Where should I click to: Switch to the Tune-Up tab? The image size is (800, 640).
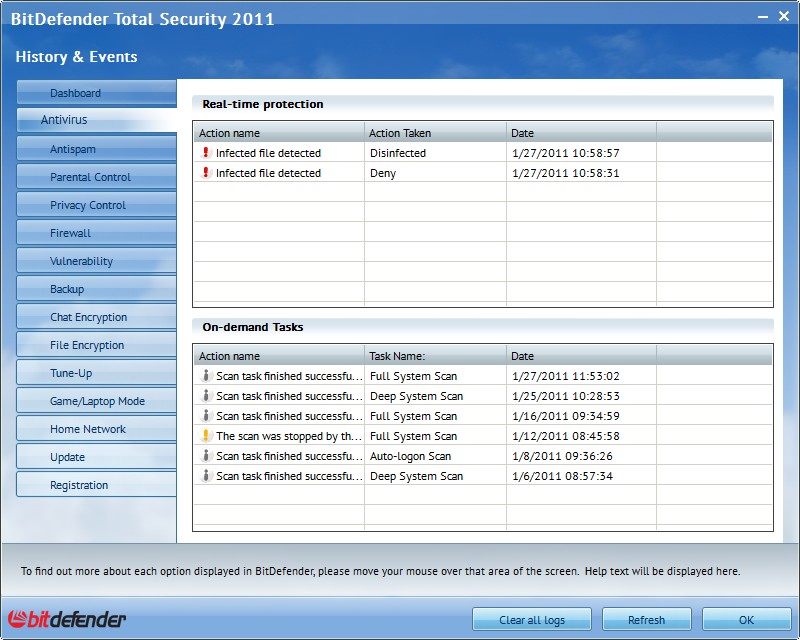pyautogui.click(x=96, y=373)
